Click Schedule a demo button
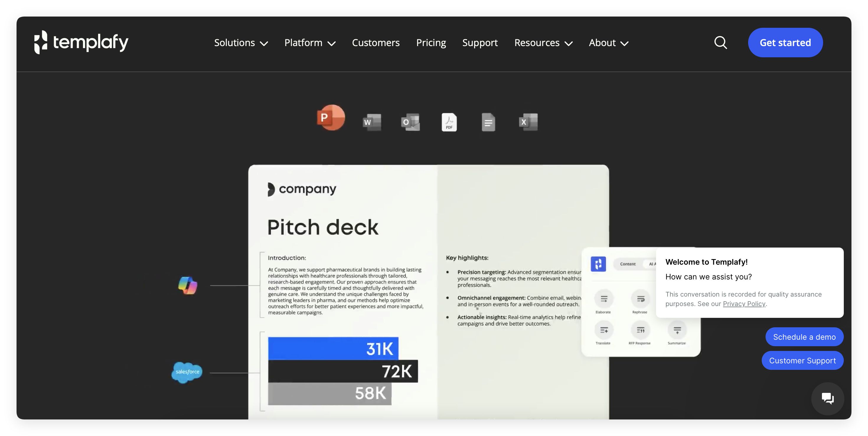This screenshot has height=436, width=868. click(x=804, y=337)
